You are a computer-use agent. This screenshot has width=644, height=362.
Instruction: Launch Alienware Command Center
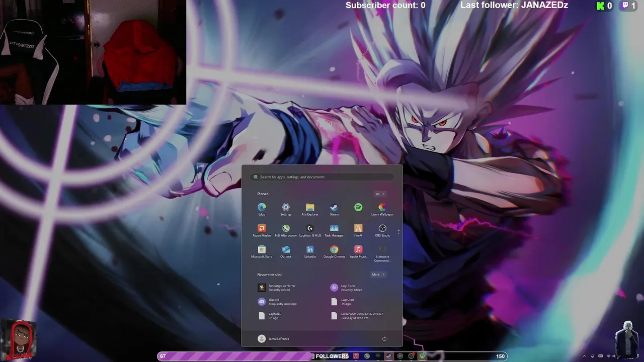[x=382, y=254]
